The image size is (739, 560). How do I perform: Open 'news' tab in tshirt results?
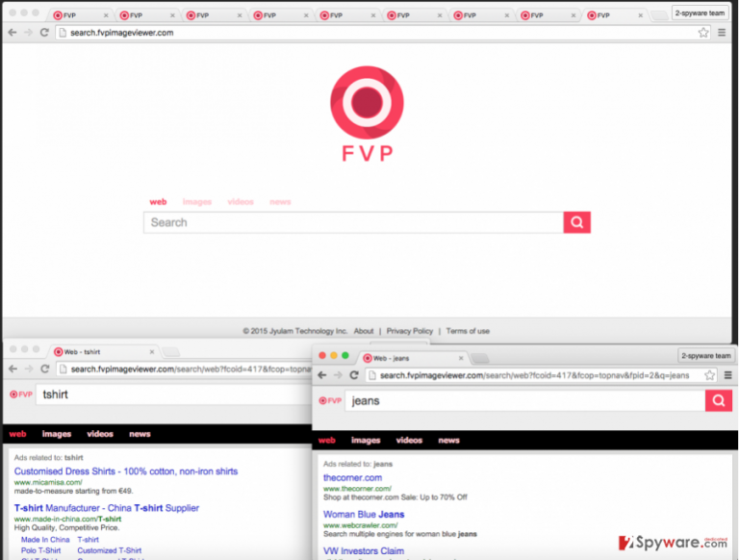click(140, 434)
